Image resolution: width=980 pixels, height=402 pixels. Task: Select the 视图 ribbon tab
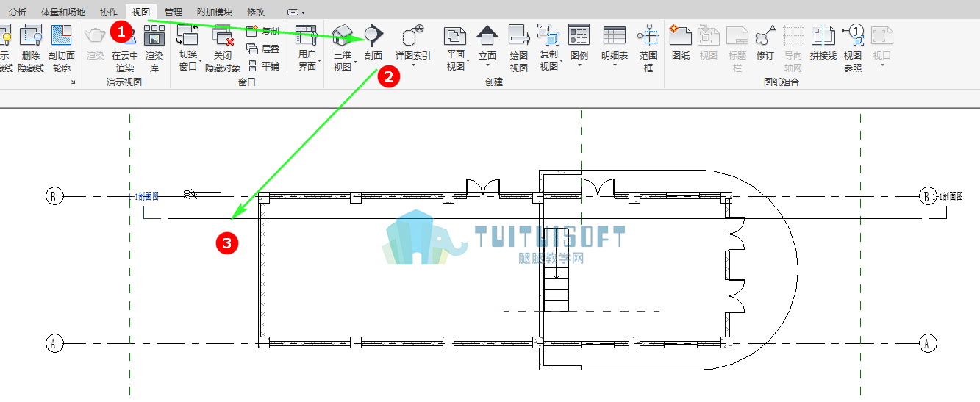(x=141, y=12)
